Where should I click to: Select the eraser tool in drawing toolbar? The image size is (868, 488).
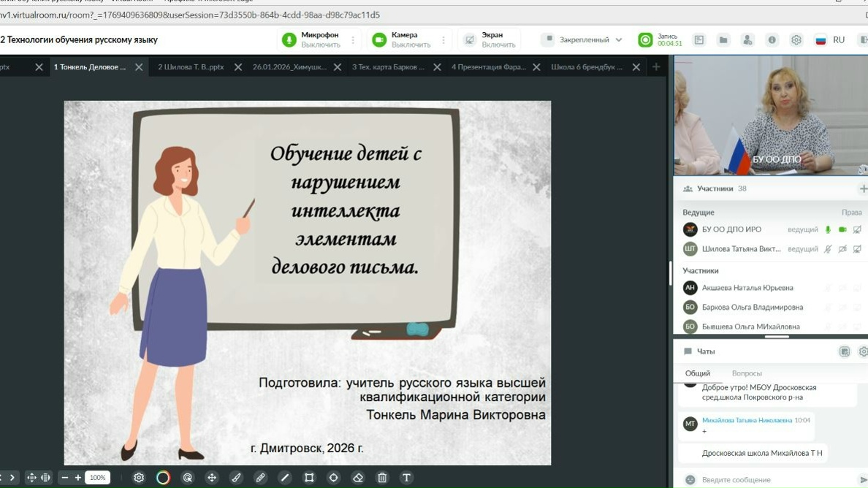(x=357, y=478)
